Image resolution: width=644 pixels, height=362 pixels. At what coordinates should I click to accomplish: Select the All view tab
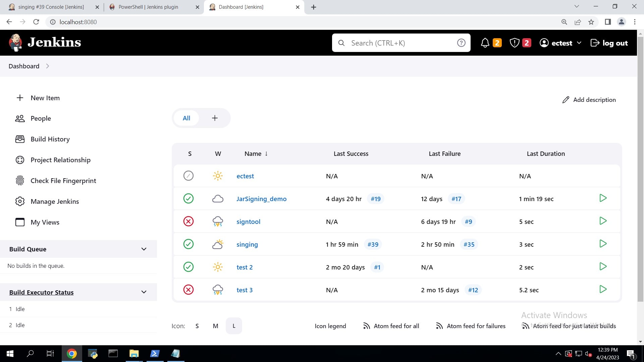click(x=186, y=118)
